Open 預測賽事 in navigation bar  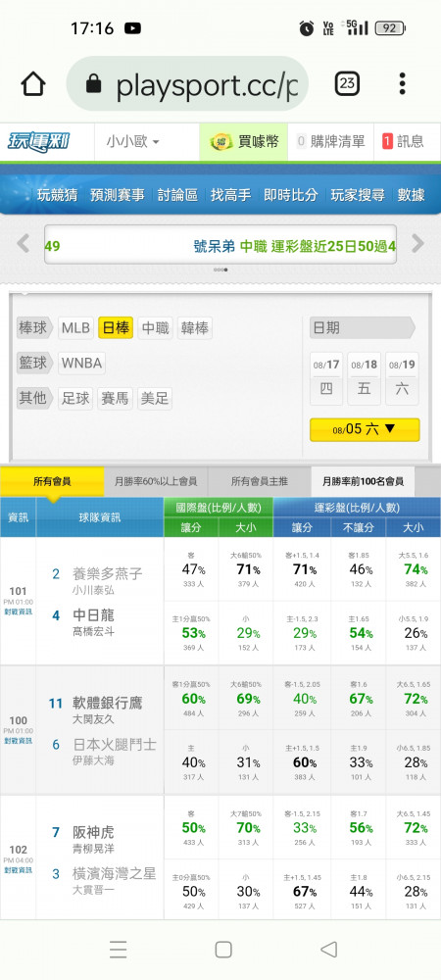coord(117,195)
